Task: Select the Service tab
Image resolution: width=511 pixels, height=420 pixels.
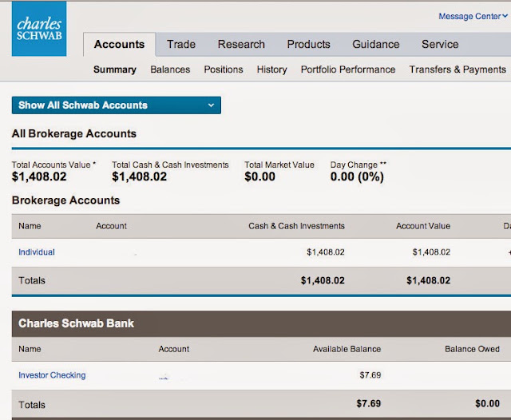Action: coord(440,44)
